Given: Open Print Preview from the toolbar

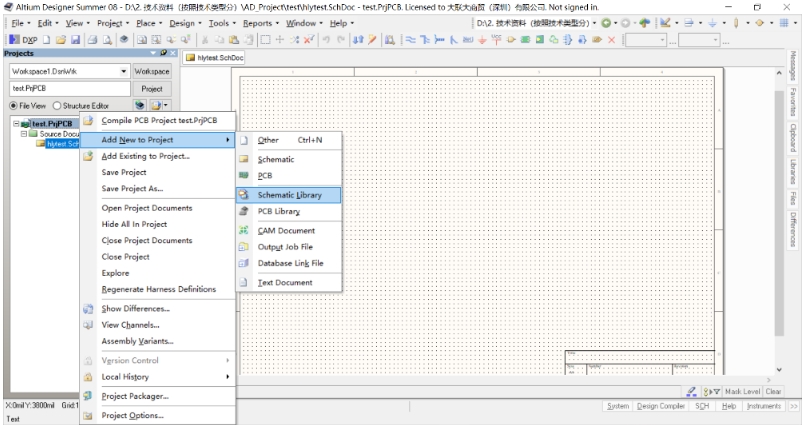Looking at the screenshot, I should 107,39.
